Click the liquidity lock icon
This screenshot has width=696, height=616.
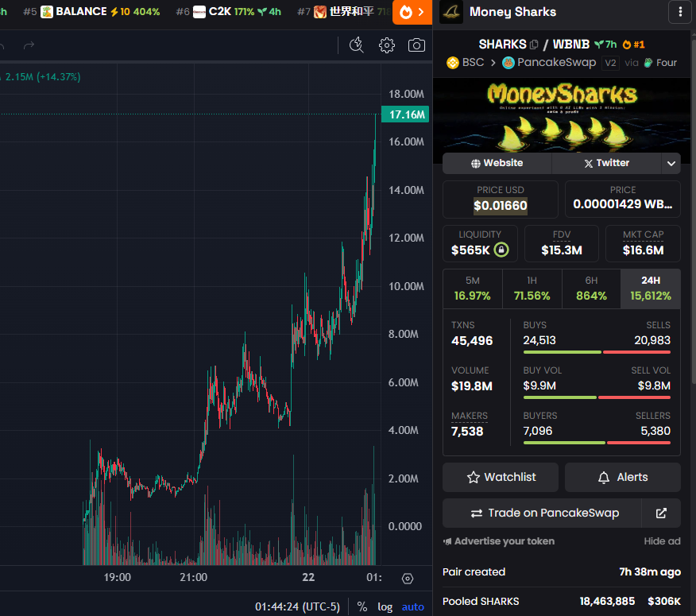[x=501, y=250]
